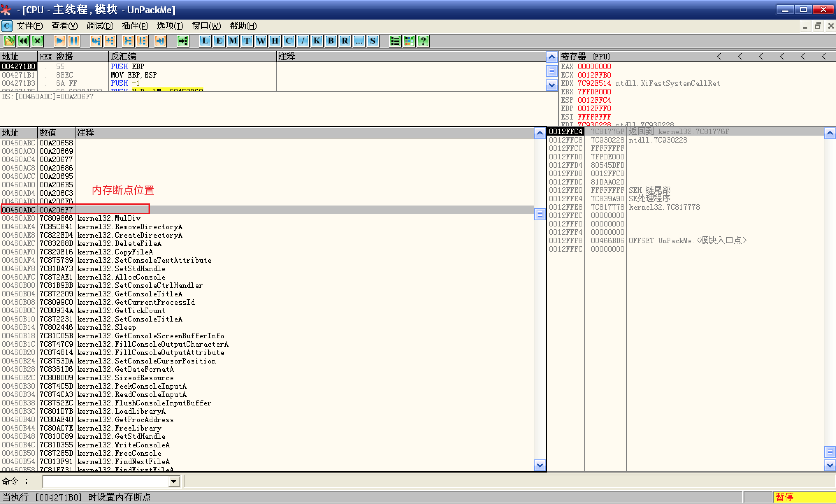Click first register panel left-arrow toggle
Viewport: 836px width, 504px height.
point(719,56)
